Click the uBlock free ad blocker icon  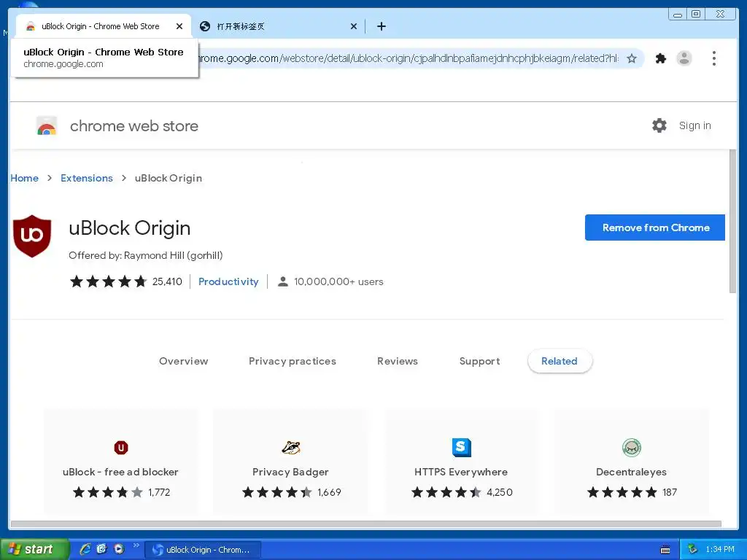pyautogui.click(x=121, y=448)
